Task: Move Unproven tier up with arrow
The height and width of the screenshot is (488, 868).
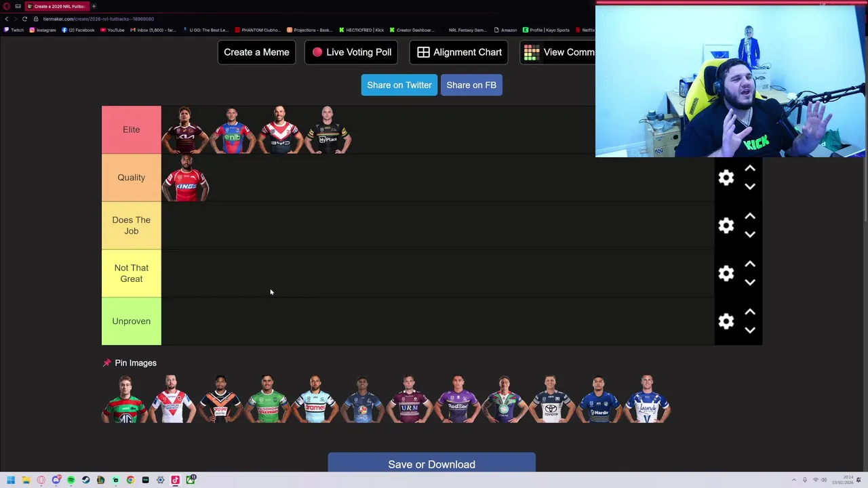Action: tap(750, 312)
